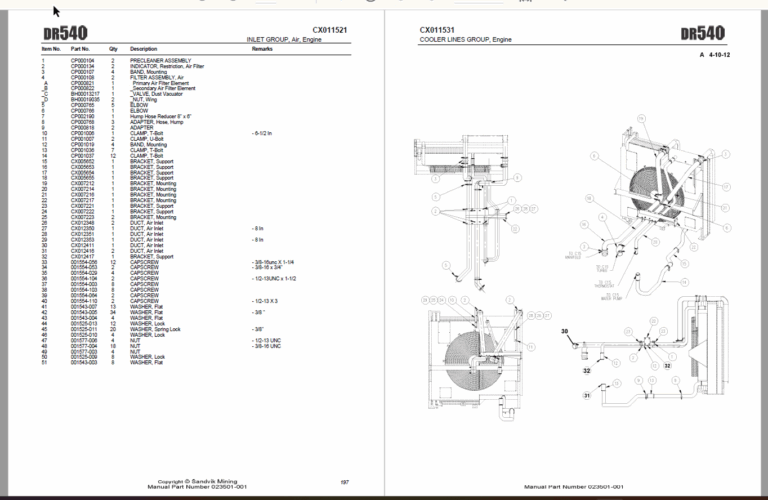Click bold callout number 30 in diagram
768x500 pixels.
pyautogui.click(x=564, y=332)
